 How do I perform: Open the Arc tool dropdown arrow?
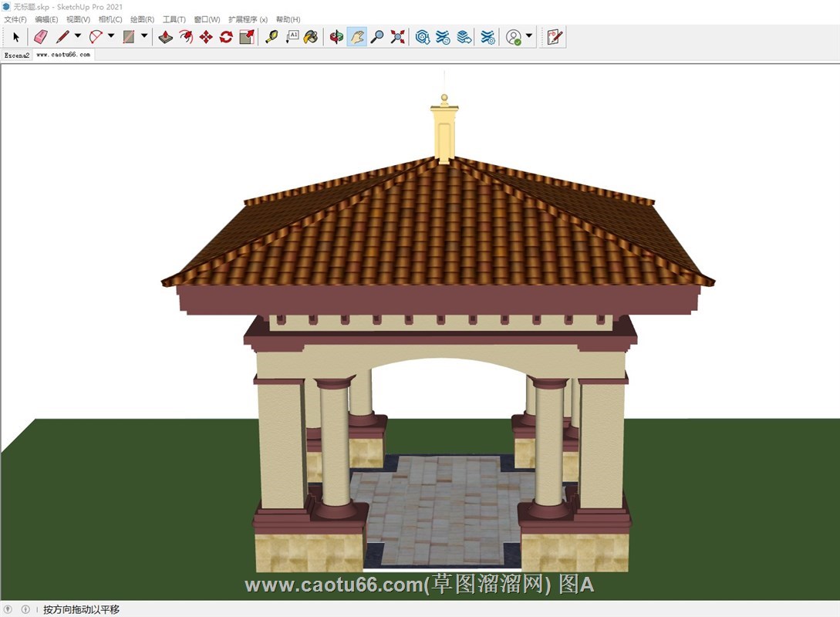coord(110,36)
